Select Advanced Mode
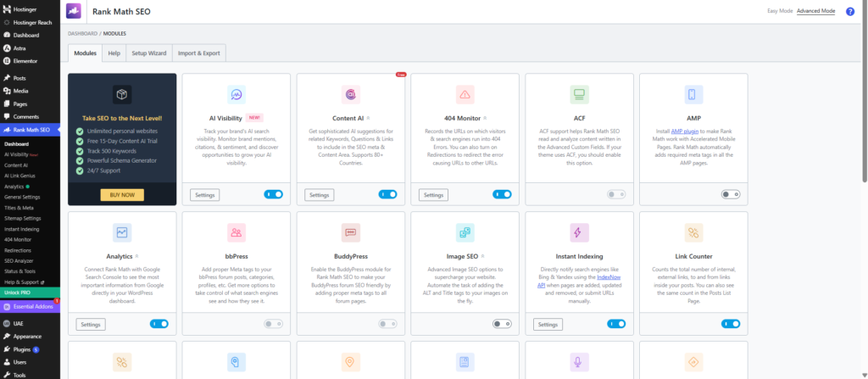The image size is (868, 379). 816,11
